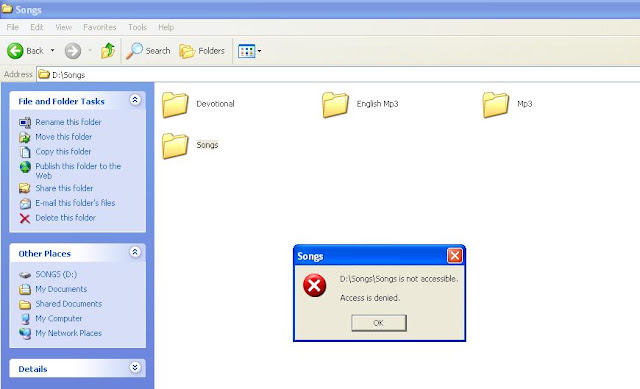
Task: Click the Share this folder icon
Action: pyautogui.click(x=25, y=188)
